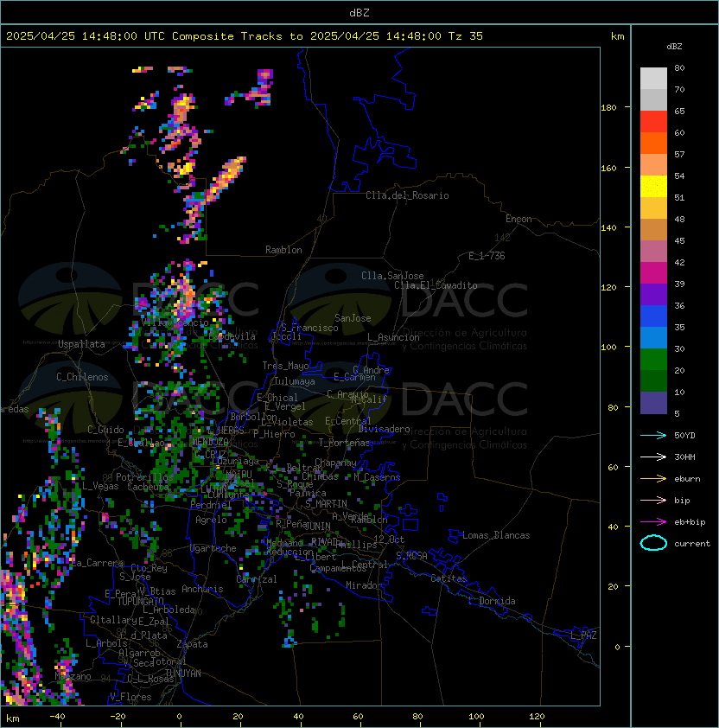
Task: Click the E_1-736 map label
Action: 487,256
